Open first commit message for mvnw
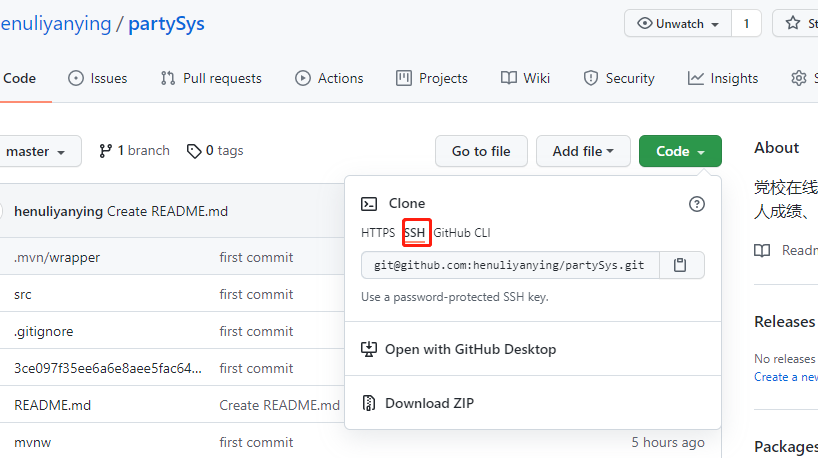818x458 pixels. pyautogui.click(x=256, y=442)
